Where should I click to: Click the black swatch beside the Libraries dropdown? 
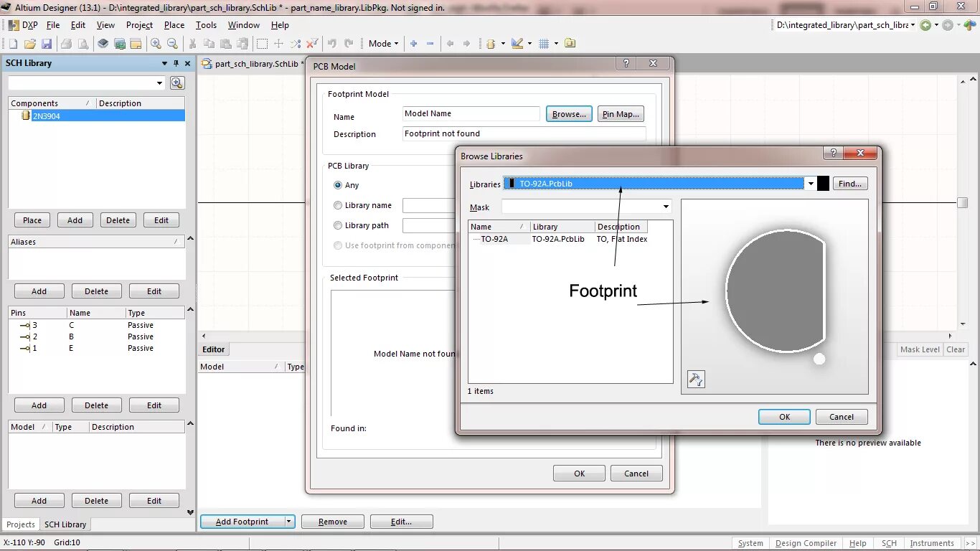[x=824, y=184]
